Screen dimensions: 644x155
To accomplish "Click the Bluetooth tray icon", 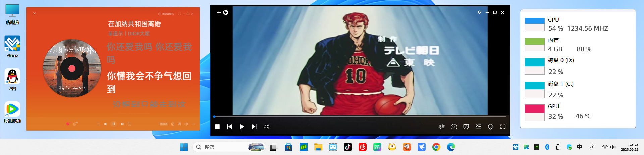I will [x=547, y=147].
